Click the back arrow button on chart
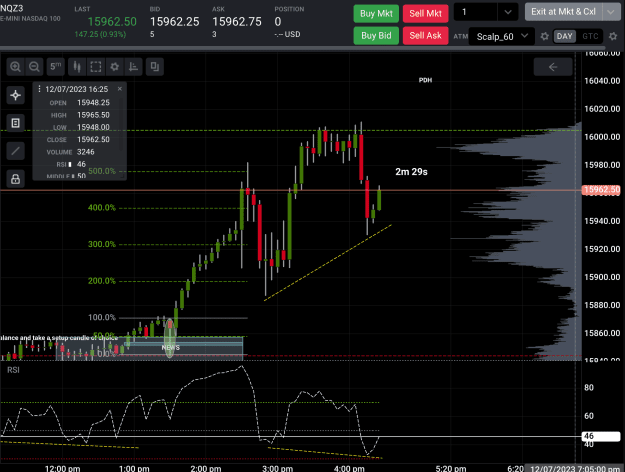The image size is (625, 472). (x=553, y=67)
